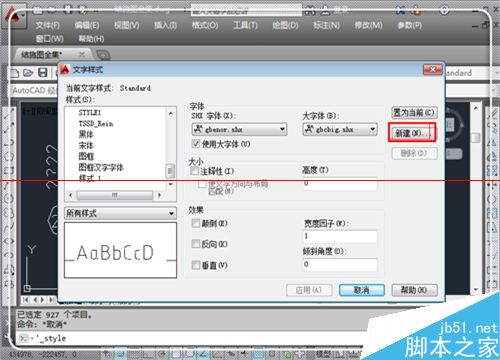Select STYLE1 in the styles list
The height and width of the screenshot is (360, 500).
(90, 113)
